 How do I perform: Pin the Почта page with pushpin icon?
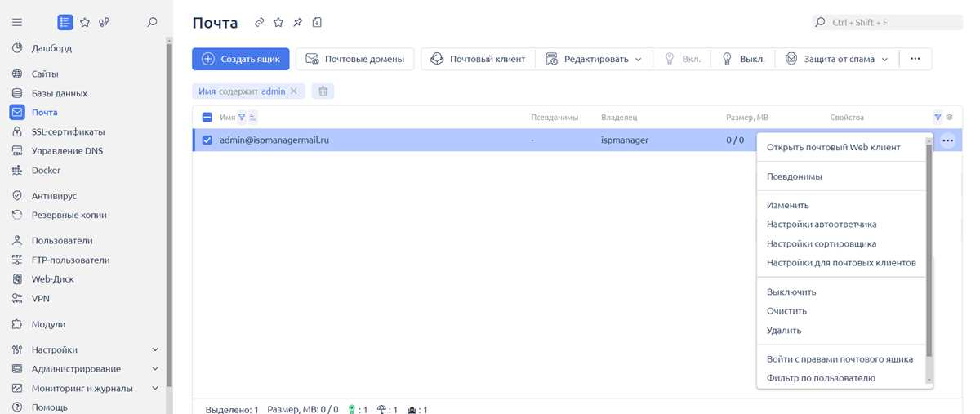tap(298, 23)
